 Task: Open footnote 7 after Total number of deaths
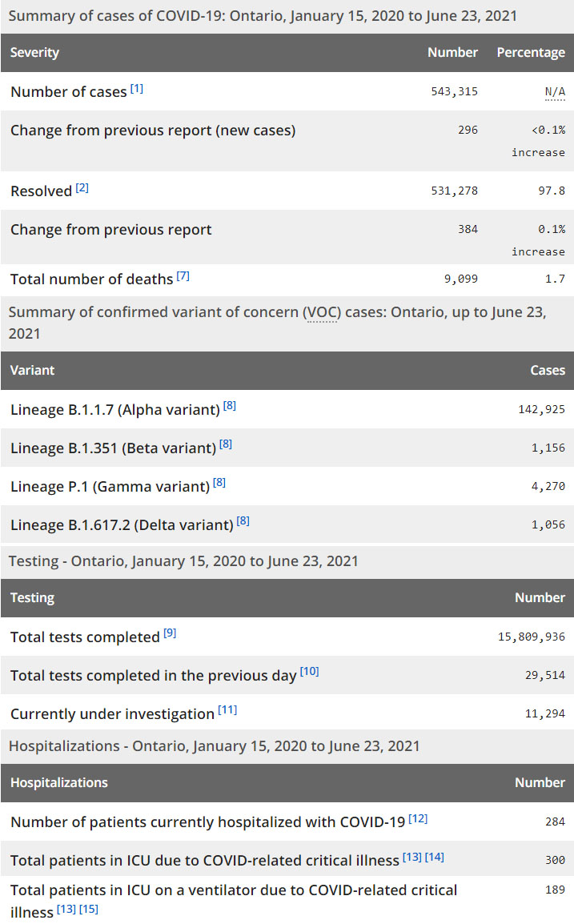coord(183,276)
